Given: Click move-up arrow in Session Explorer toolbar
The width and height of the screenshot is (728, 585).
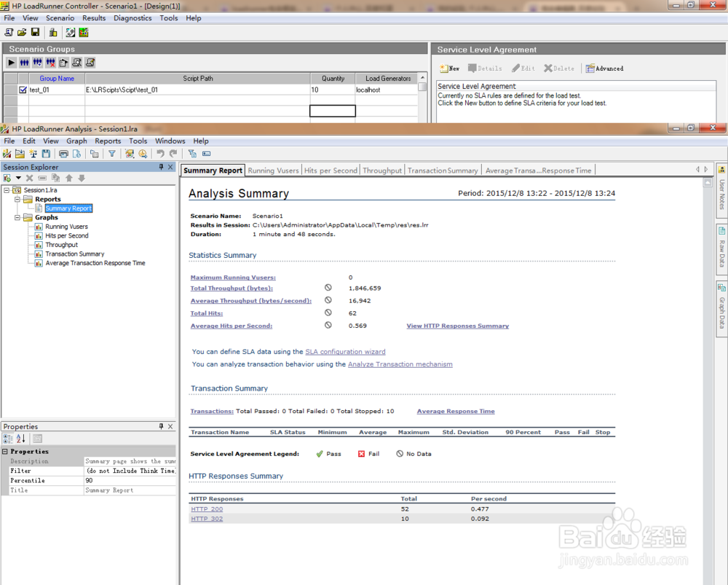Looking at the screenshot, I should click(68, 178).
